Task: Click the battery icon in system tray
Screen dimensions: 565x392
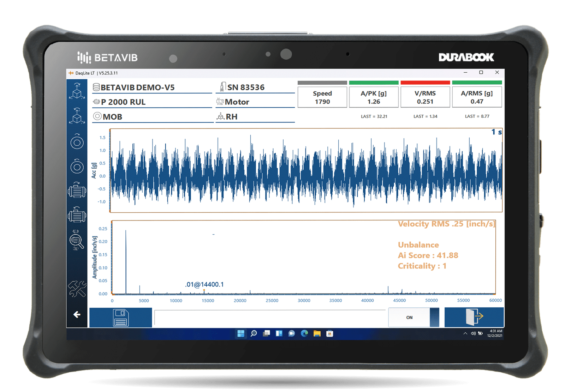Action: pyautogui.click(x=480, y=333)
